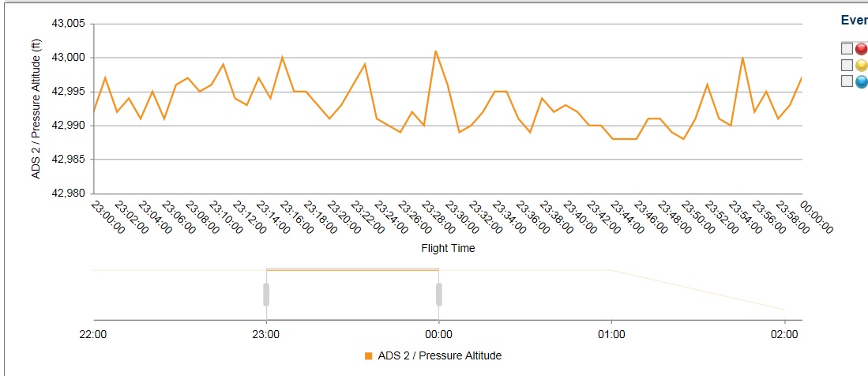
Task: Click the 02:00 mark on the navigator timeline
Action: 784,334
